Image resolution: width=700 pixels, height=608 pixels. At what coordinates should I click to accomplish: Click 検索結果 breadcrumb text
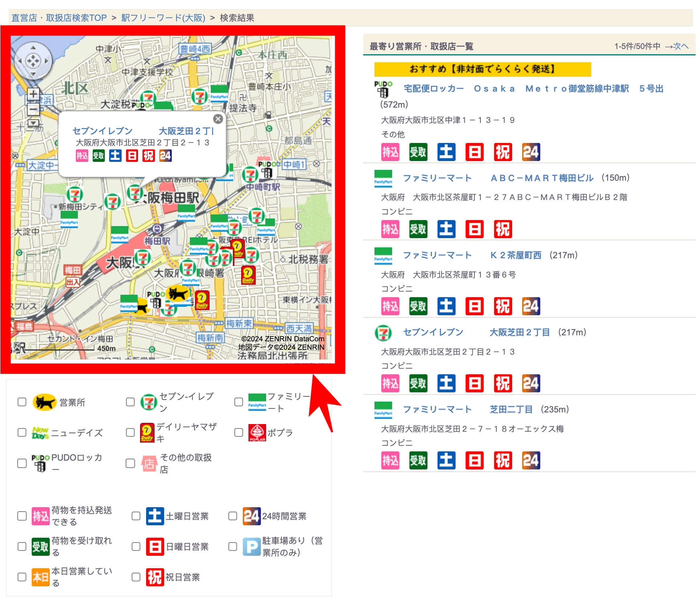(x=237, y=18)
